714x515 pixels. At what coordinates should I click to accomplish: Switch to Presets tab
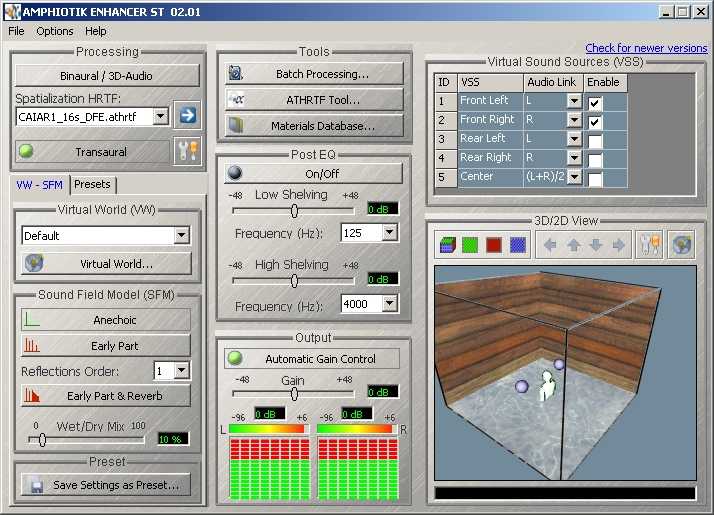(x=92, y=184)
